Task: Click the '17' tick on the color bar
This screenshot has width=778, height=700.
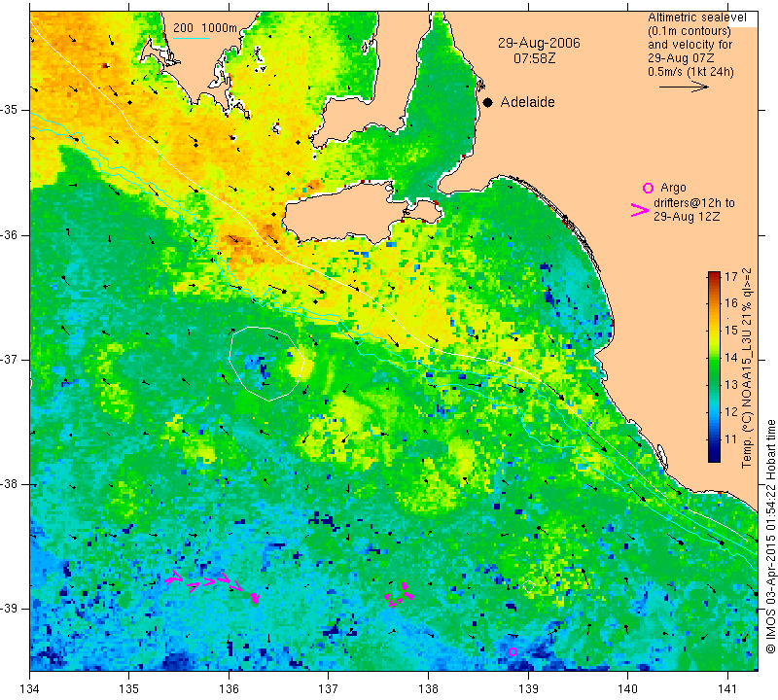Action: pyautogui.click(x=731, y=276)
